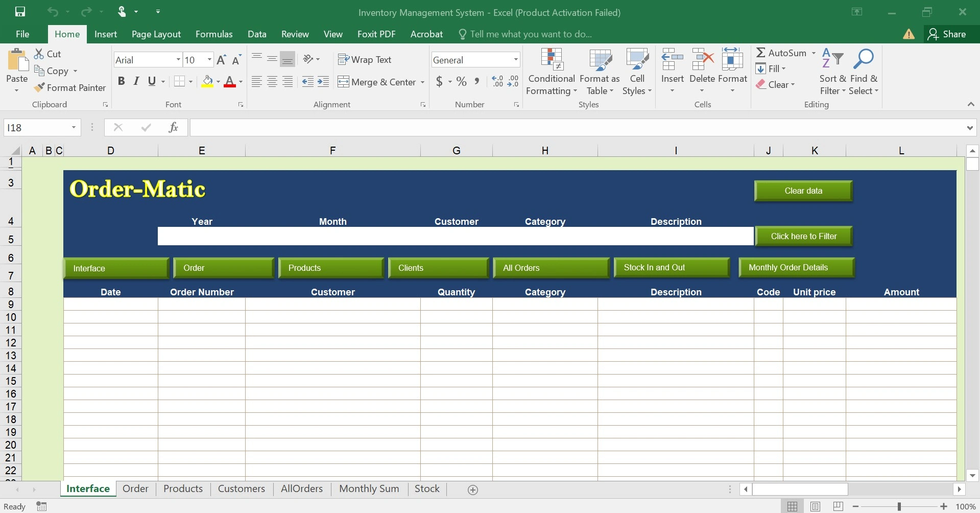Viewport: 980px width, 513px height.
Task: Switch to Page Break Preview view
Action: click(838, 506)
